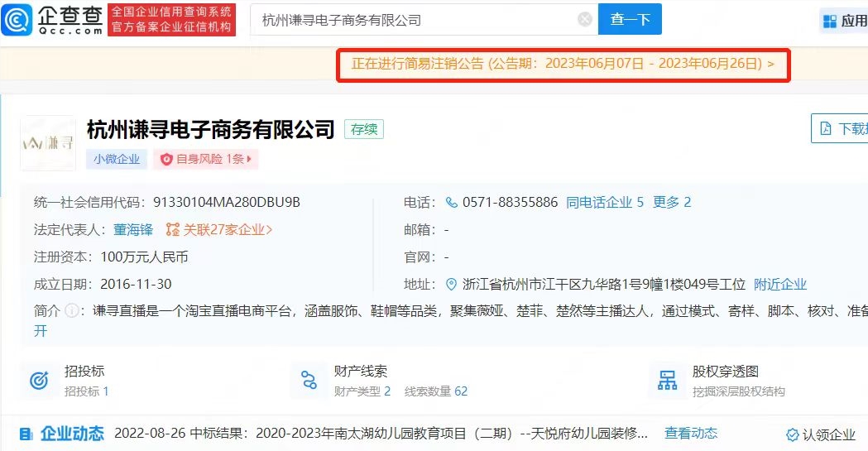Click the 查一下 search button
The width and height of the screenshot is (868, 451).
click(630, 19)
